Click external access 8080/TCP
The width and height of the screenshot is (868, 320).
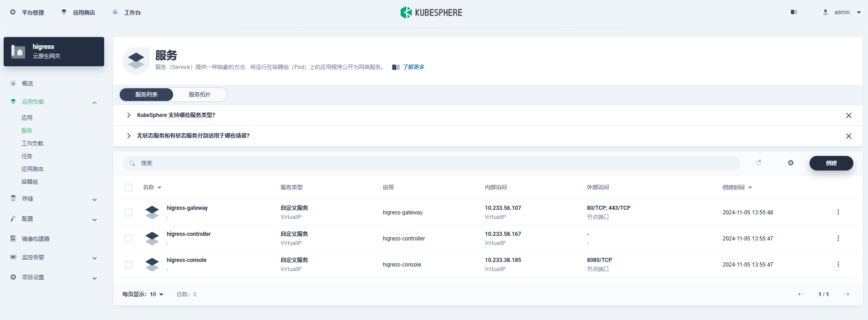point(599,260)
